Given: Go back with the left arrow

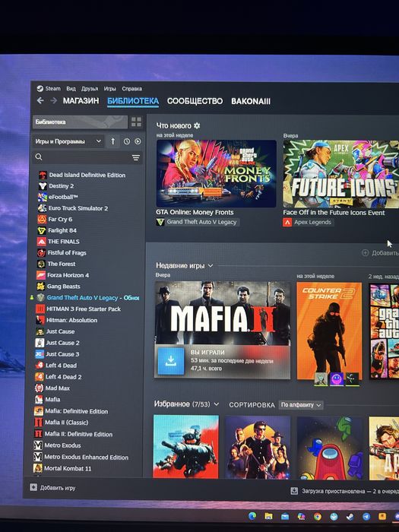Looking at the screenshot, I should pos(40,100).
